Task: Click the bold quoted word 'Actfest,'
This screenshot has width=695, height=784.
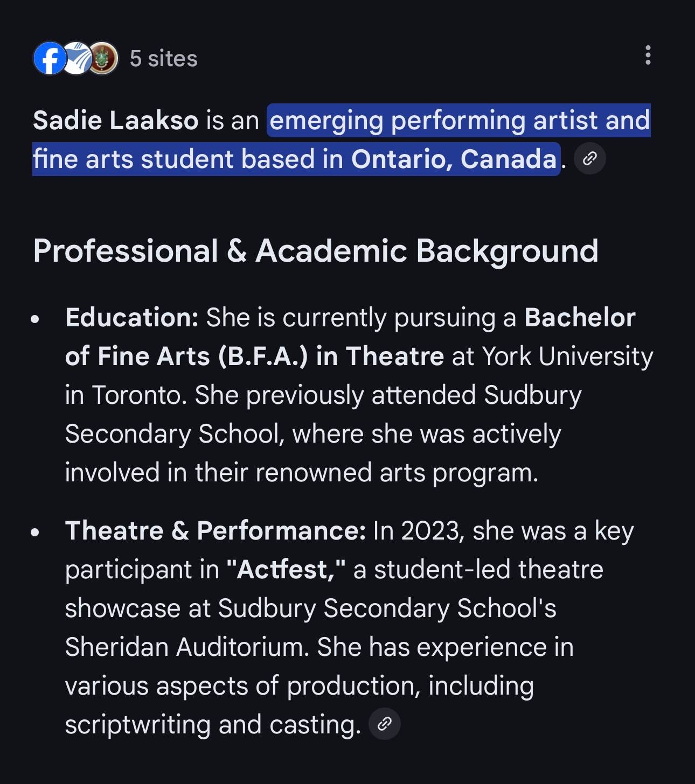Action: tap(286, 570)
